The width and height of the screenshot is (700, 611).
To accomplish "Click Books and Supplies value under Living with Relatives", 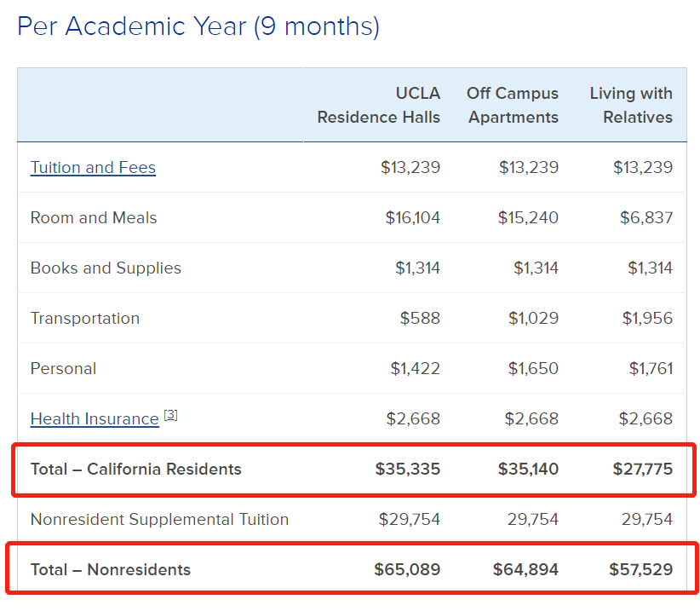I will click(650, 268).
